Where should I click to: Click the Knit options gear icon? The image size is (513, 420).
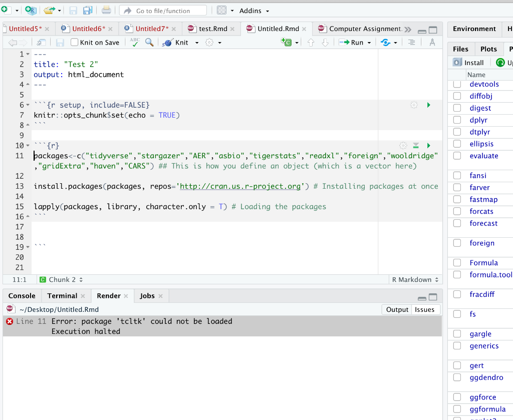coord(209,43)
